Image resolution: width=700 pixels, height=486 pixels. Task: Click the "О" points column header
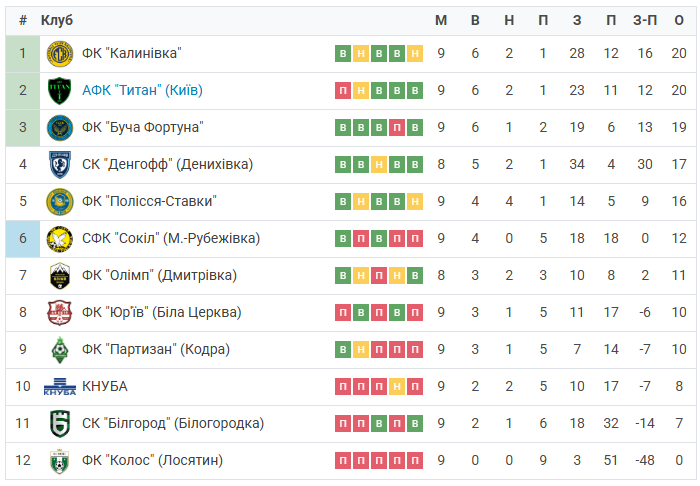(x=679, y=20)
